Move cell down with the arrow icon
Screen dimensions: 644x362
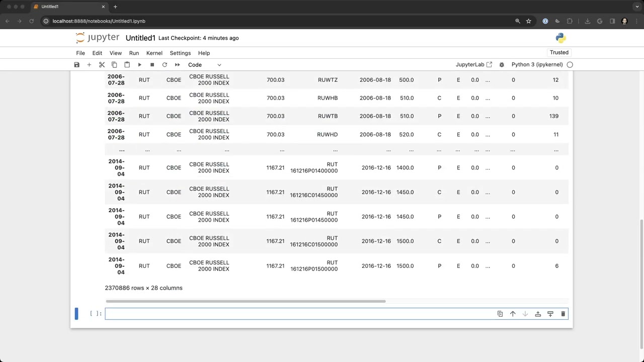click(525, 314)
